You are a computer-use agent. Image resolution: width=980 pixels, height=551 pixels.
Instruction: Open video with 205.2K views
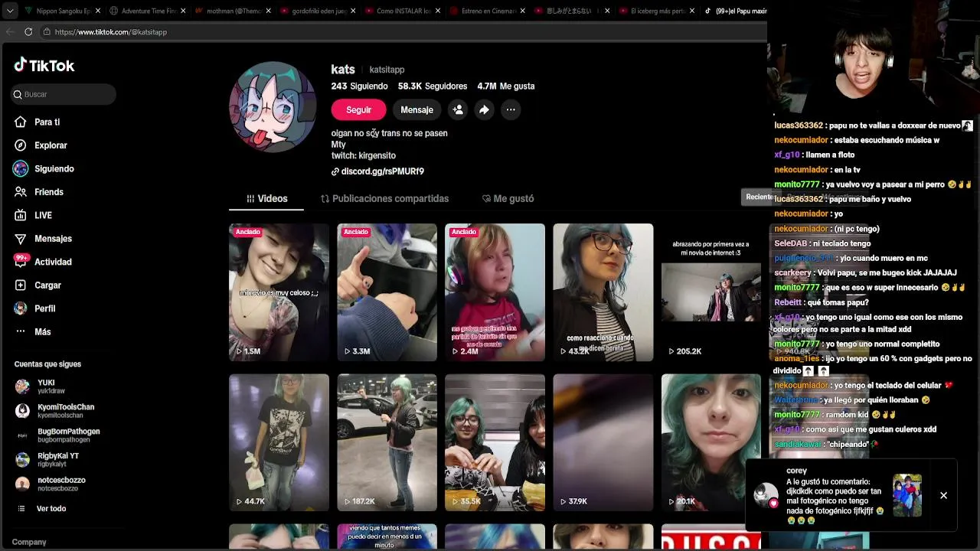710,292
